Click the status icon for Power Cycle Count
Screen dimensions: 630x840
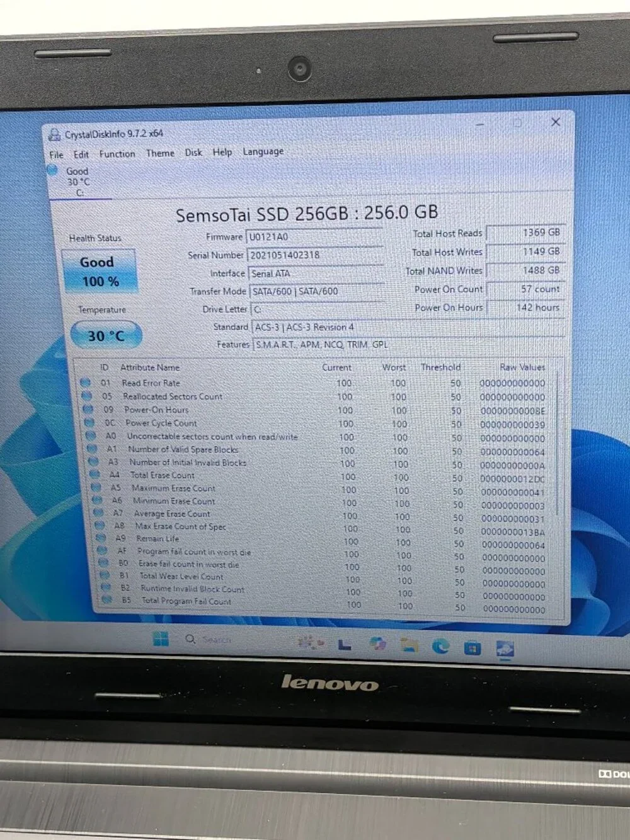pyautogui.click(x=89, y=423)
